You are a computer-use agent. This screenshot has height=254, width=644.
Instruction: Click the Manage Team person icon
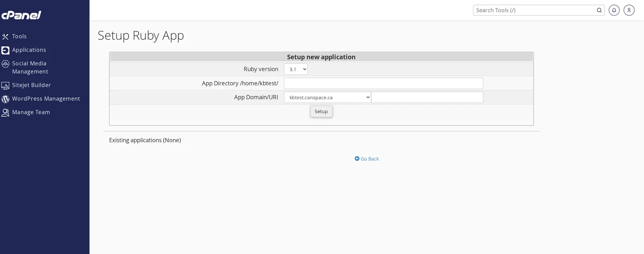[5, 113]
